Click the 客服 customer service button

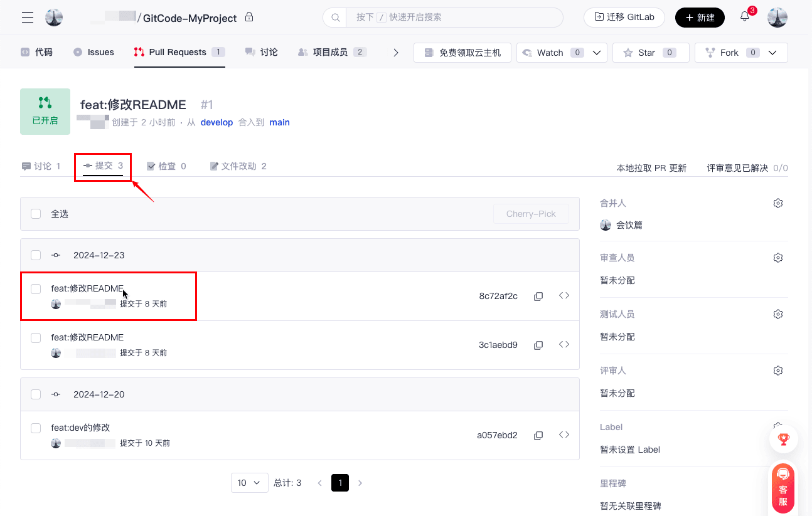coord(783,488)
